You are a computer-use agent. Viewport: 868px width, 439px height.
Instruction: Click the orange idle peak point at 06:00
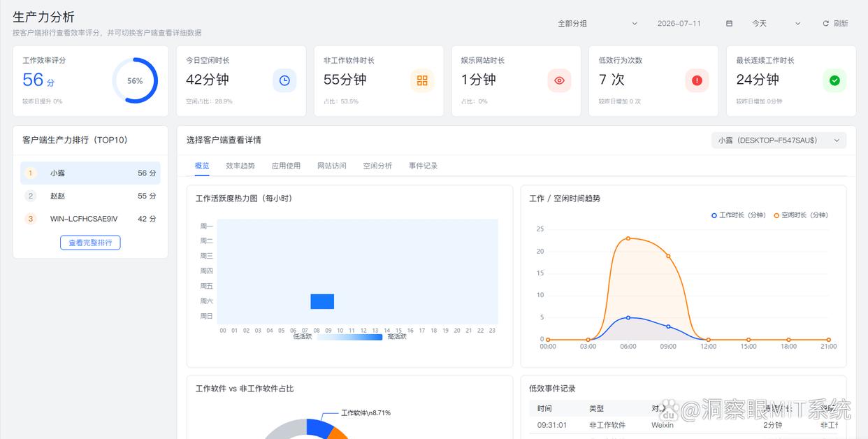(628, 238)
